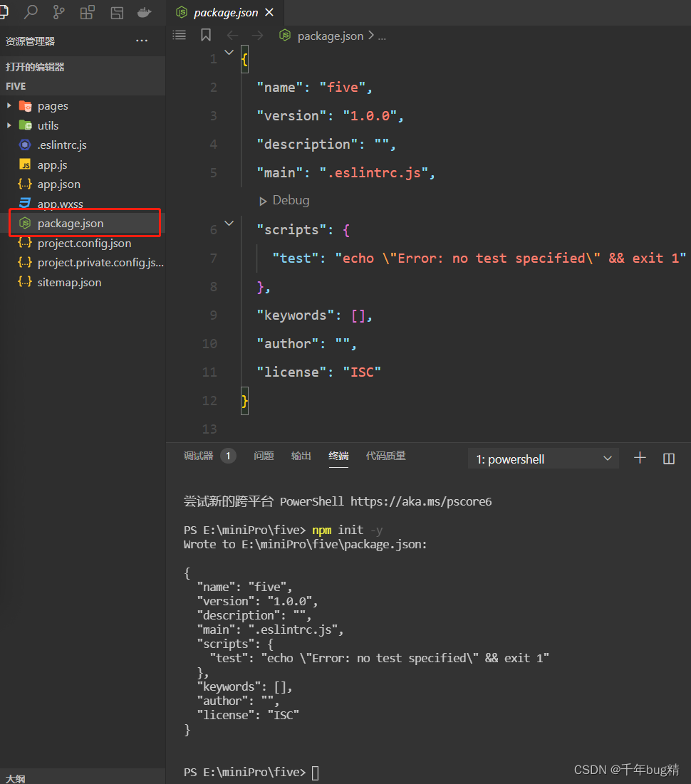Click the ".eslintrc.js" main value

tap(374, 173)
